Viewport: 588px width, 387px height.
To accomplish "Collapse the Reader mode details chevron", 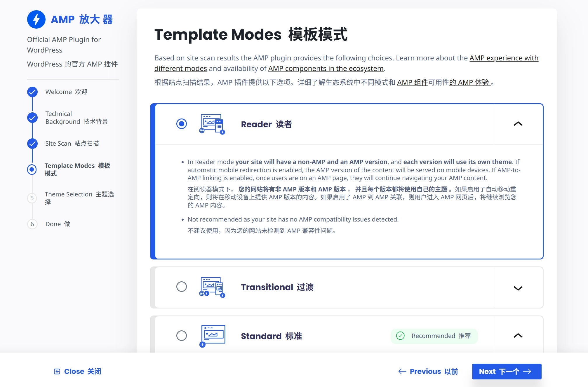I will point(518,124).
